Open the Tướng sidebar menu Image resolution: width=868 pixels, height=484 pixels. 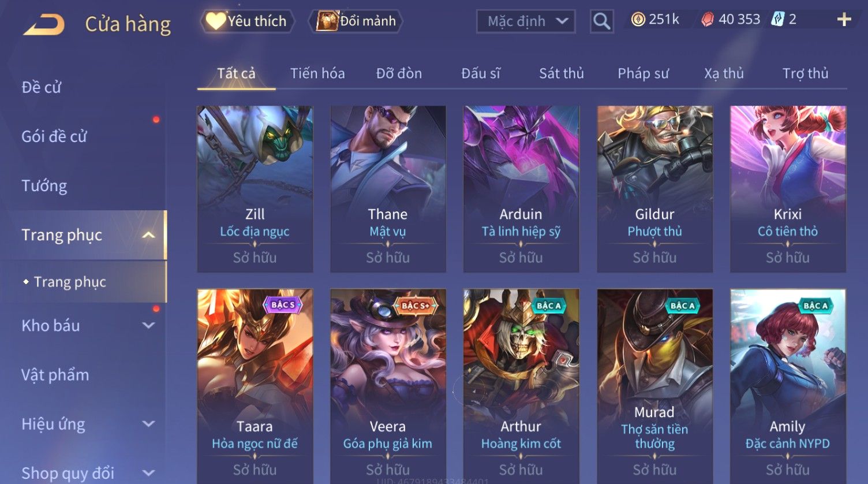44,186
